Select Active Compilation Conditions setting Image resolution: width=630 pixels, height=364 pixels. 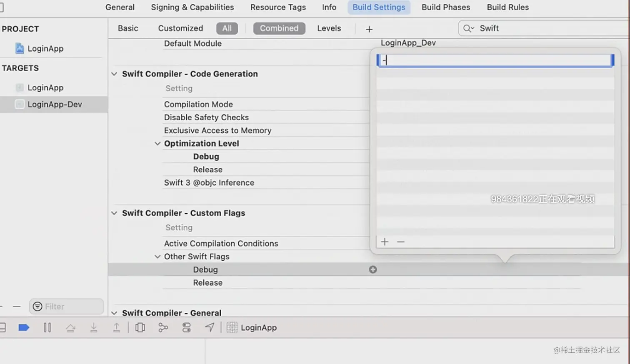pos(221,244)
